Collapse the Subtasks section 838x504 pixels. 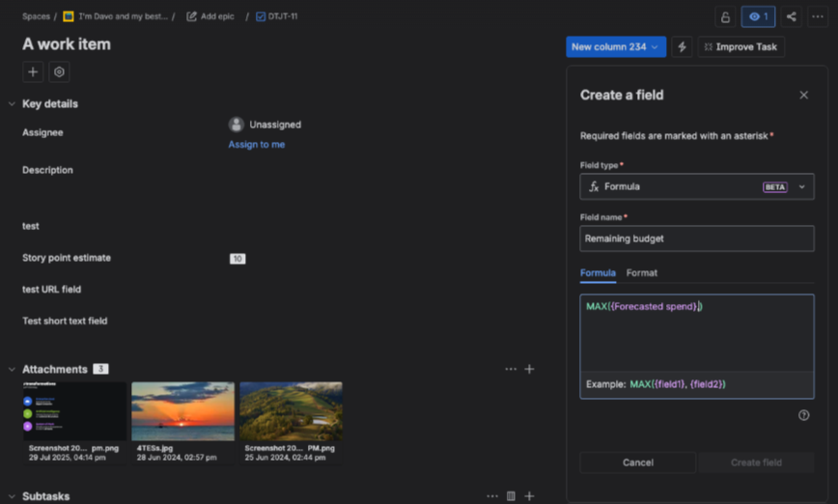coord(12,496)
